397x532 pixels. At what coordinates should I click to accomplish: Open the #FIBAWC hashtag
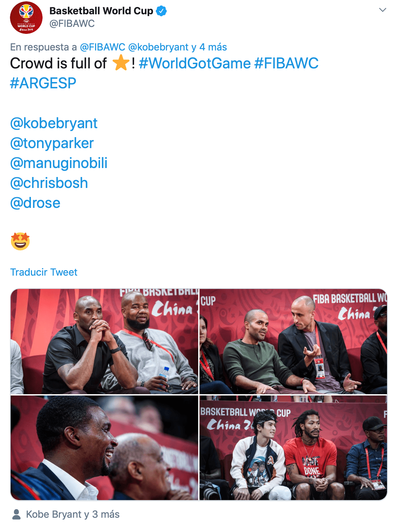[286, 63]
